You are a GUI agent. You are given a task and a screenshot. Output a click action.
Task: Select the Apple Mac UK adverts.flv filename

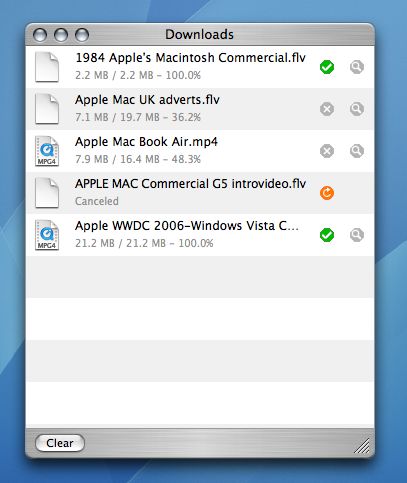[147, 100]
